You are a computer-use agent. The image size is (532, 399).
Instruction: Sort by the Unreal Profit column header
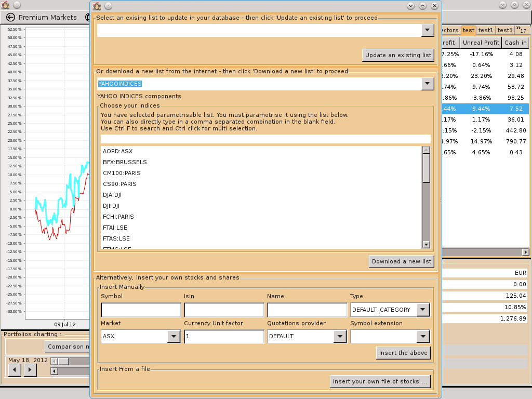pos(481,43)
